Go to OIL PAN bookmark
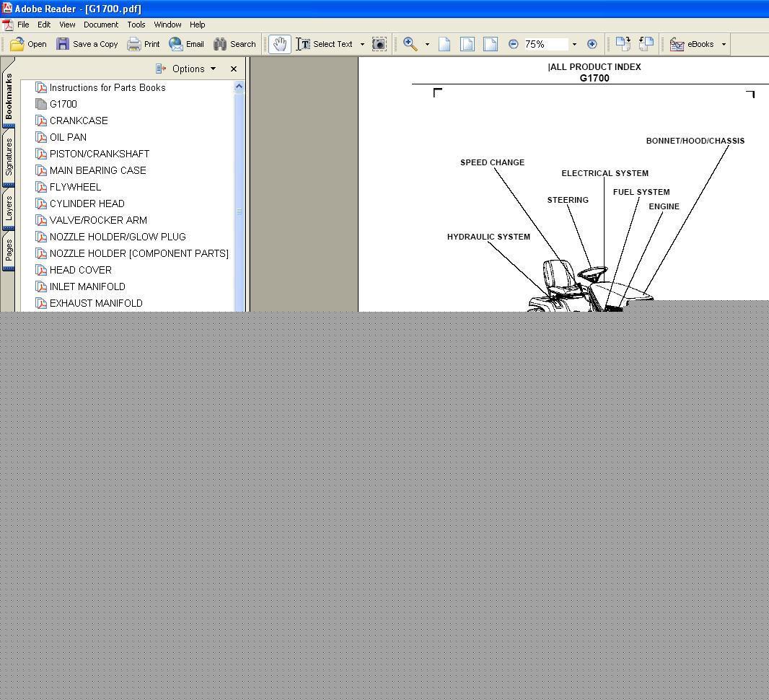The width and height of the screenshot is (769, 700). point(68,137)
